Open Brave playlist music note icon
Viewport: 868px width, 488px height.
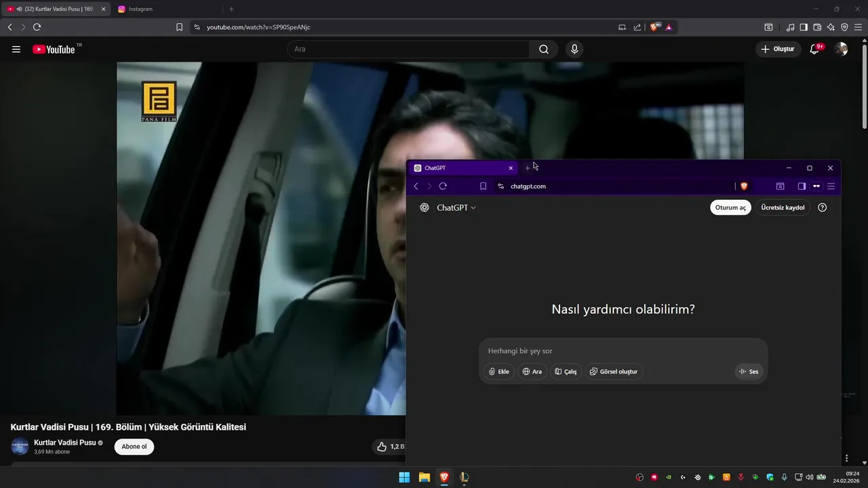coord(790,27)
